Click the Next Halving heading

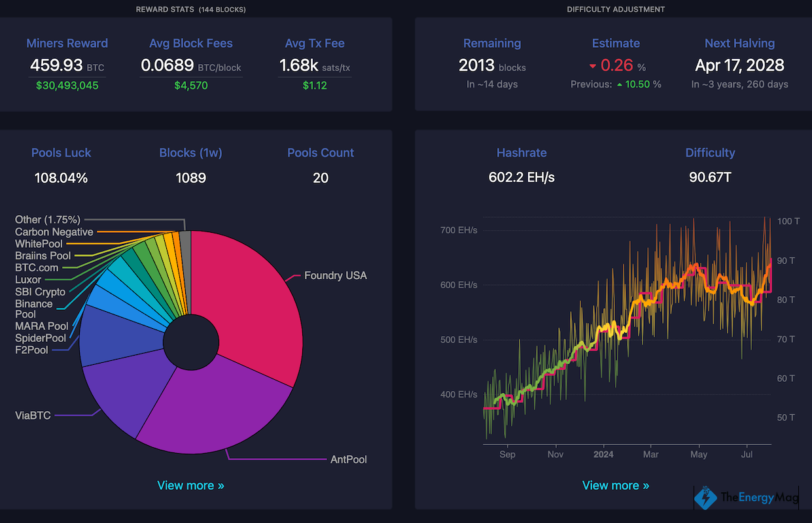[x=739, y=43]
